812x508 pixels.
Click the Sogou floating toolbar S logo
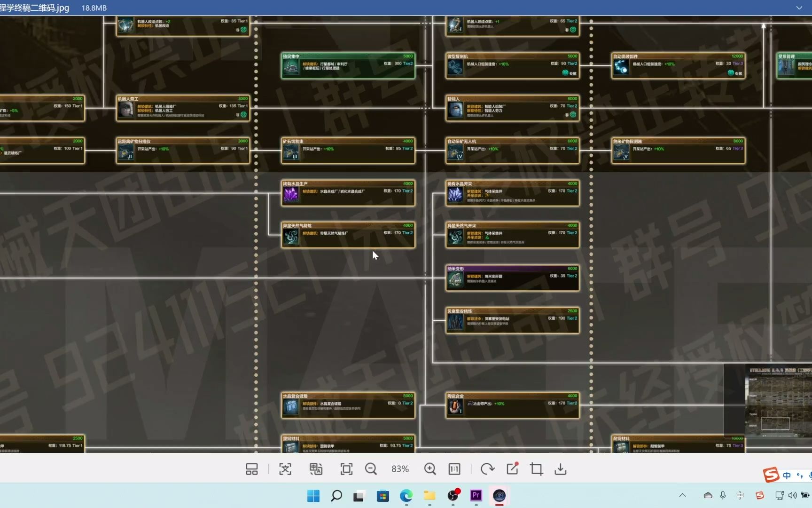771,475
